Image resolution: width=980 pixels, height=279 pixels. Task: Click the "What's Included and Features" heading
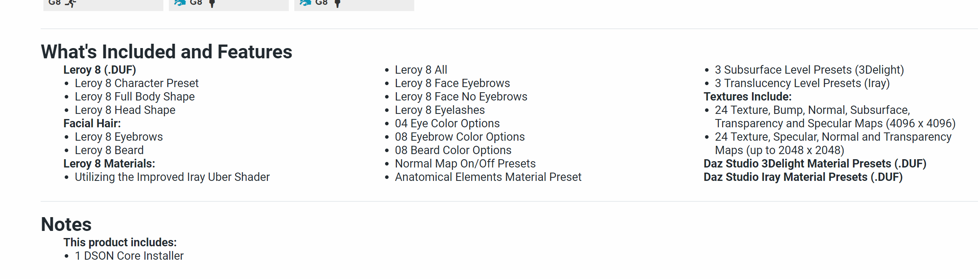tap(166, 52)
